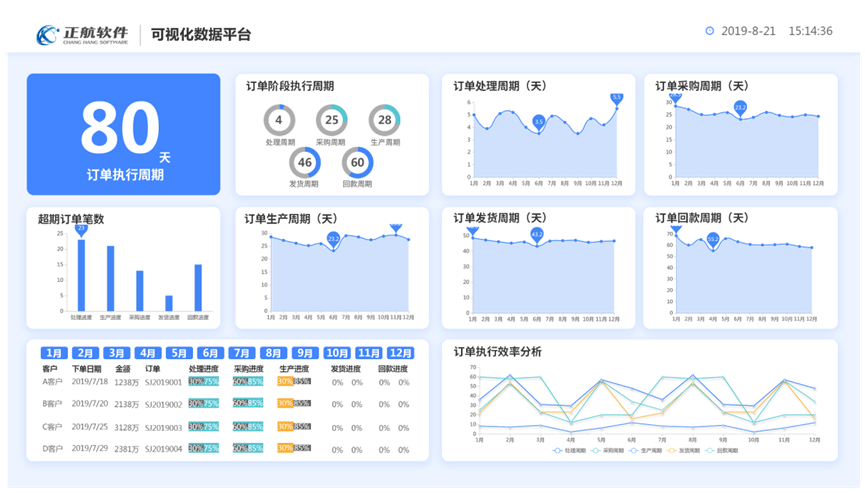Select the 2月 month tab
Image resolution: width=865 pixels, height=493 pixels.
[x=86, y=353]
